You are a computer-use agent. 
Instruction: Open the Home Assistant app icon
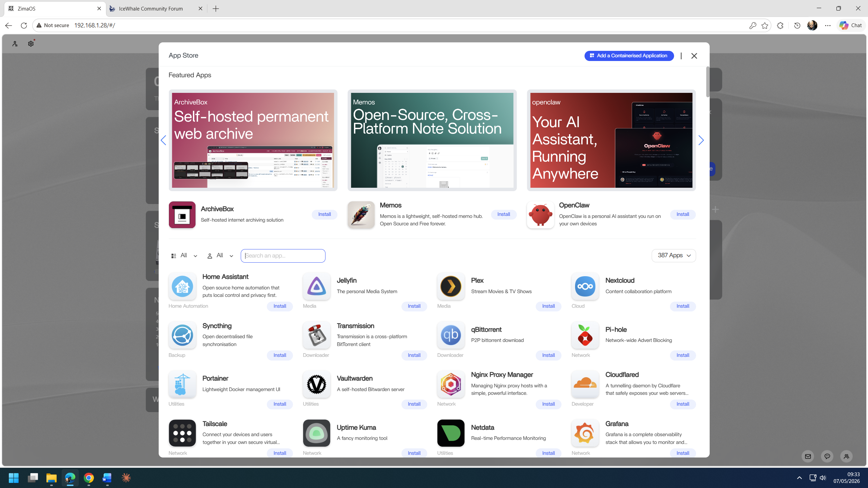(x=182, y=286)
